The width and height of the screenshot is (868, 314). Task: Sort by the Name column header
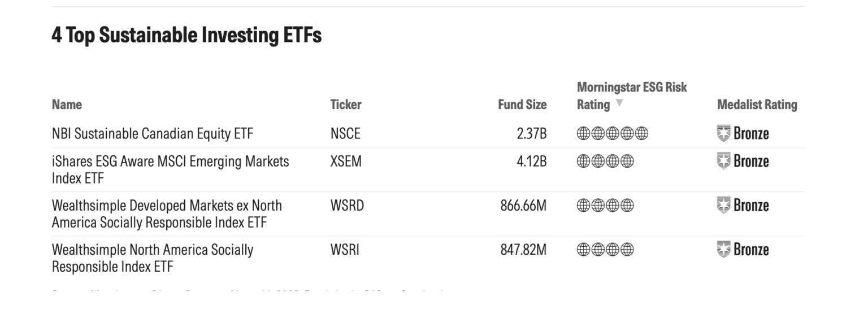67,104
